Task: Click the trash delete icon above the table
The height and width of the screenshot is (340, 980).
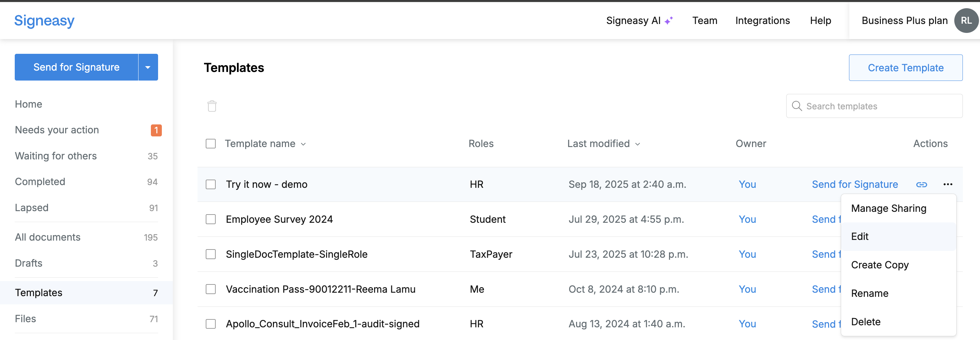Action: tap(212, 106)
